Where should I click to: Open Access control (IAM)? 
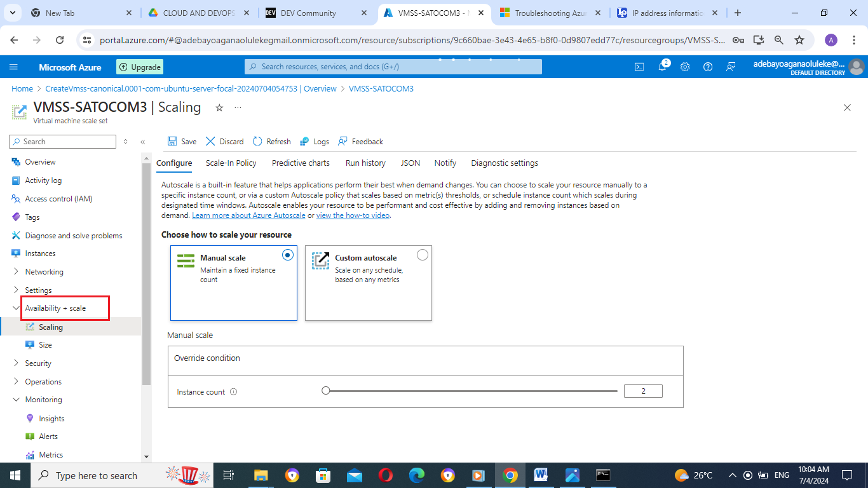[x=58, y=199]
